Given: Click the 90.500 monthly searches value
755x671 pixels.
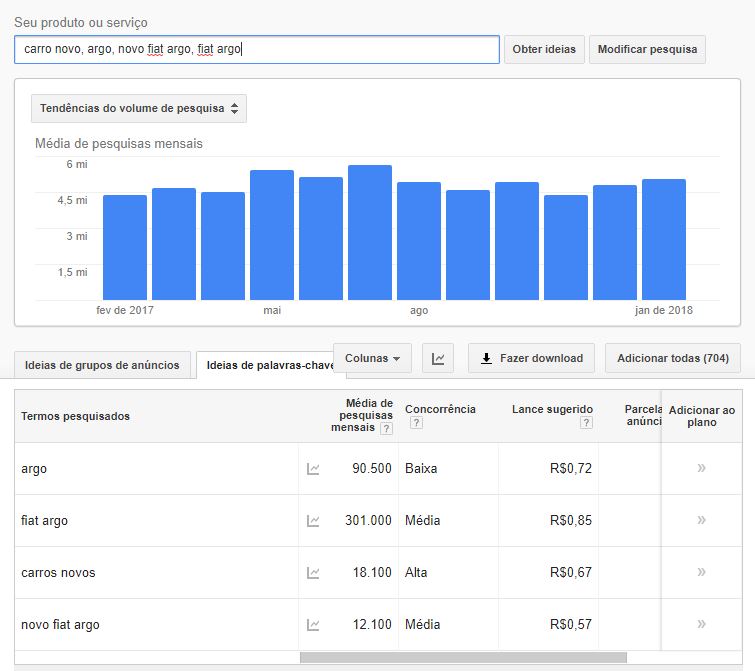Looking at the screenshot, I should point(372,468).
